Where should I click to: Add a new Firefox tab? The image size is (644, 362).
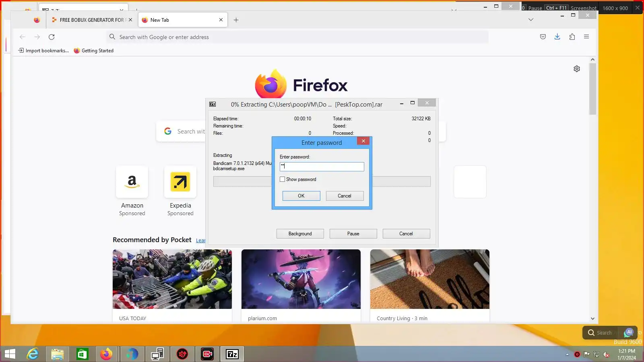point(236,20)
